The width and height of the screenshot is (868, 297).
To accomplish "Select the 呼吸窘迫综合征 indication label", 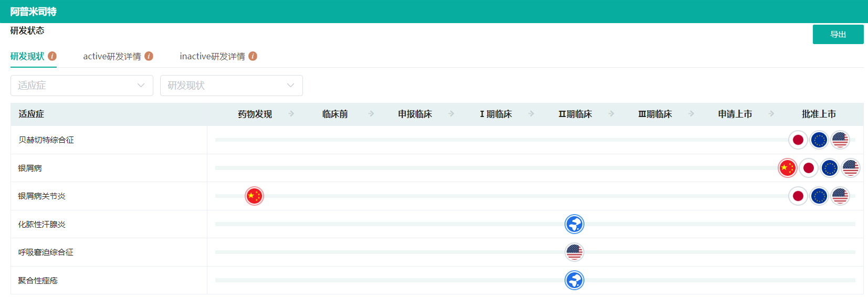I will (x=46, y=252).
